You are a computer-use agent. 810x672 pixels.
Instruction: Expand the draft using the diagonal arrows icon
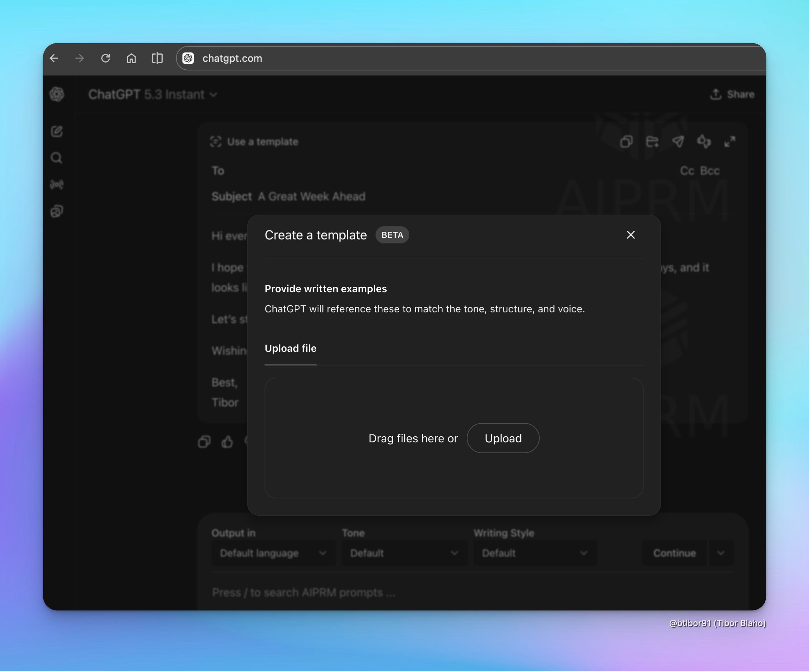click(x=730, y=142)
